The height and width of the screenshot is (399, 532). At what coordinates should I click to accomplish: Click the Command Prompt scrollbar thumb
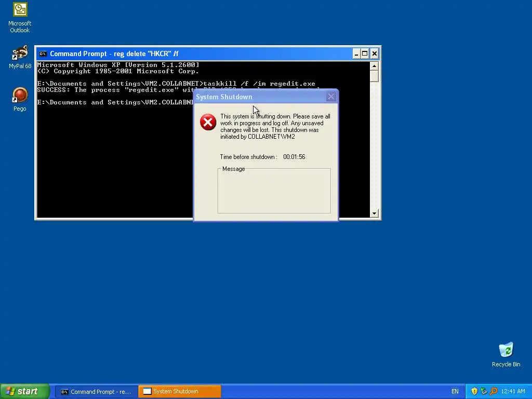pyautogui.click(x=374, y=76)
